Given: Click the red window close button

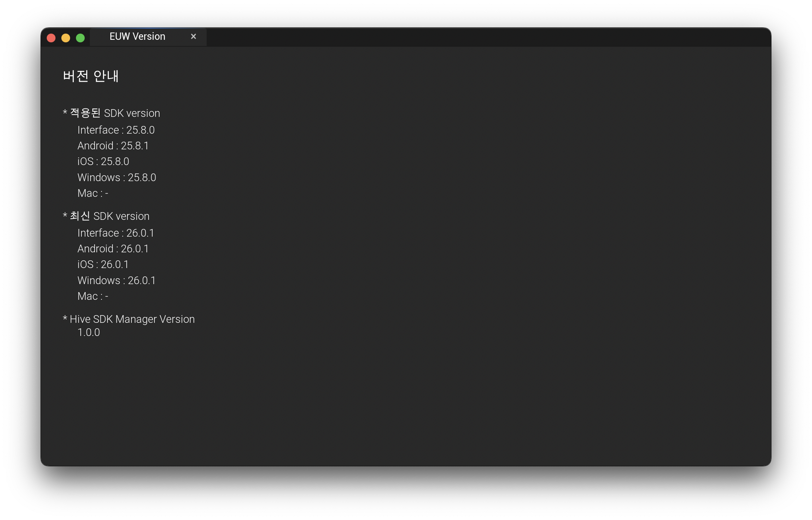Looking at the screenshot, I should point(51,38).
